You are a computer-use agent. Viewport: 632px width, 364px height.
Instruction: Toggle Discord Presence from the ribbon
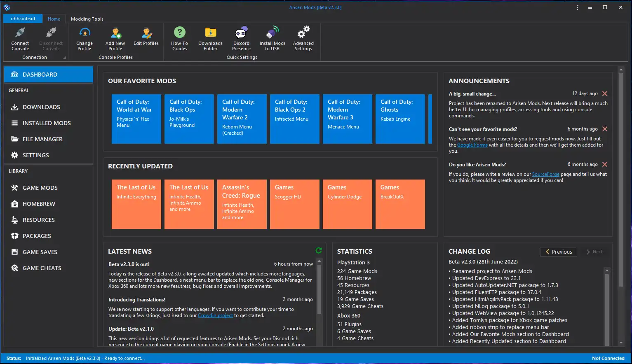[242, 39]
